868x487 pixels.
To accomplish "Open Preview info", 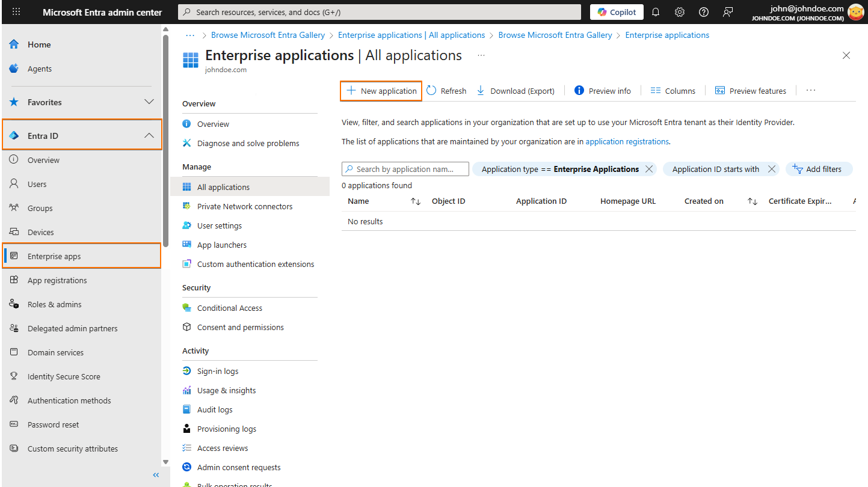I will tap(602, 90).
